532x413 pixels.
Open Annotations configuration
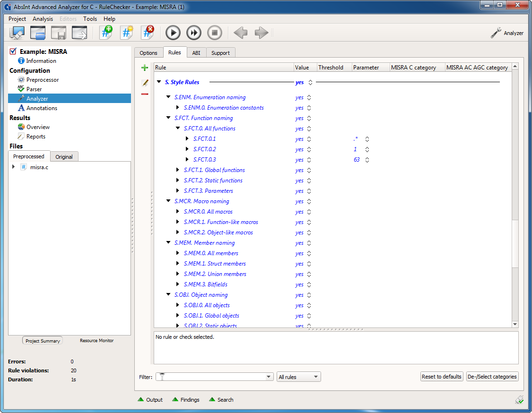[x=42, y=108]
